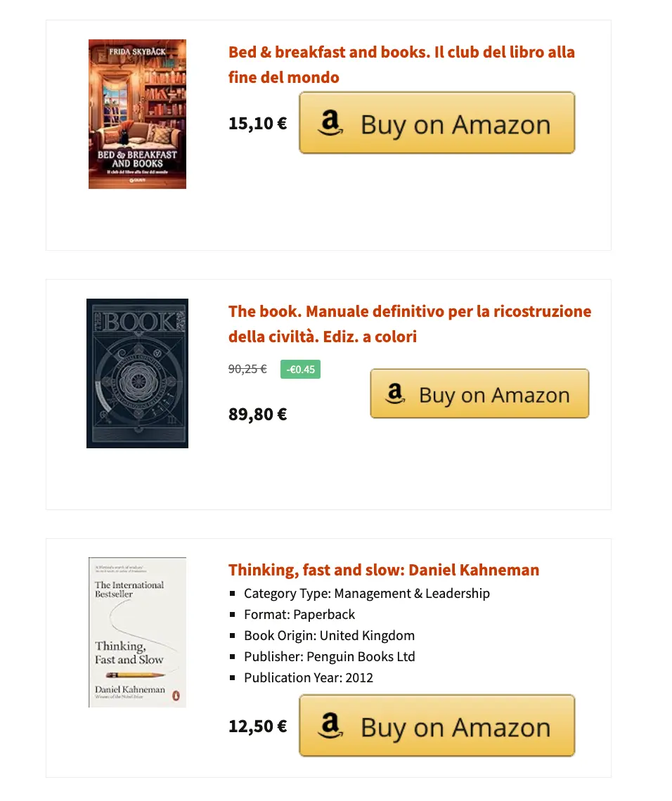
Task: Open The Book dark cover thumbnail
Action: coord(137,373)
